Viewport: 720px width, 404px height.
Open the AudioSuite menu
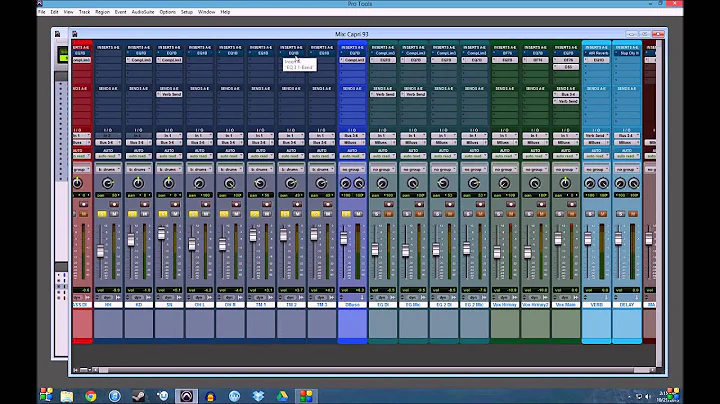[x=143, y=12]
